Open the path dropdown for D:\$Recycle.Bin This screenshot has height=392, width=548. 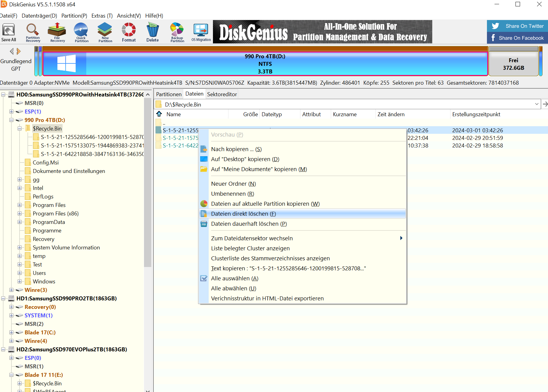point(537,104)
